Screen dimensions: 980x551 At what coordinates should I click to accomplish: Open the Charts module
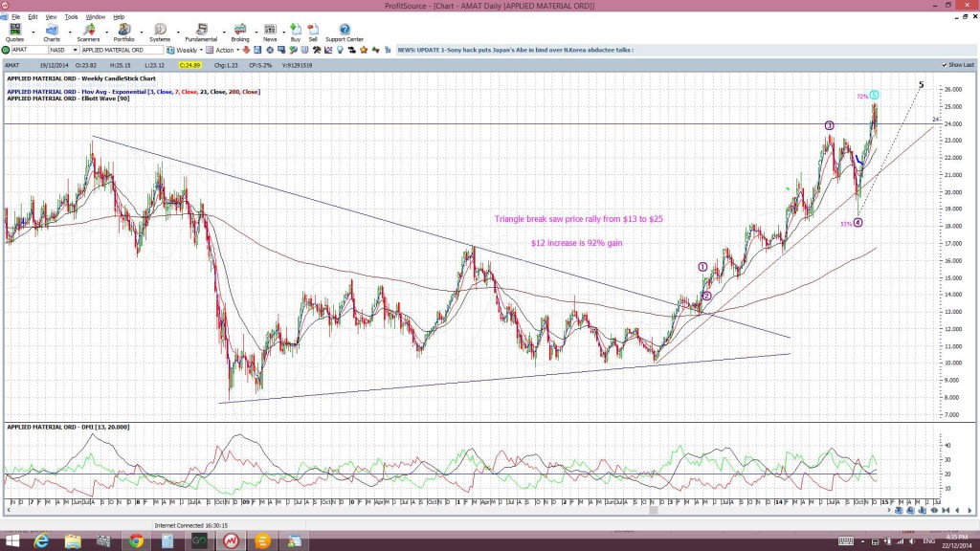click(x=52, y=33)
